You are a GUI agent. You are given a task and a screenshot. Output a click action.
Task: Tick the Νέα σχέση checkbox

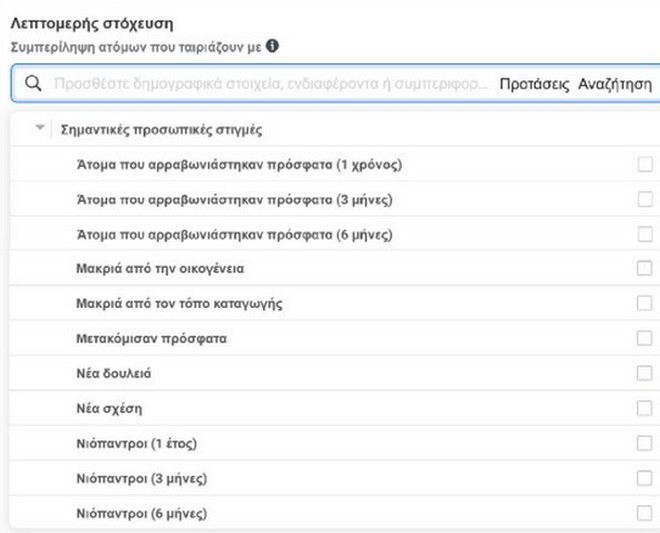[x=645, y=409]
